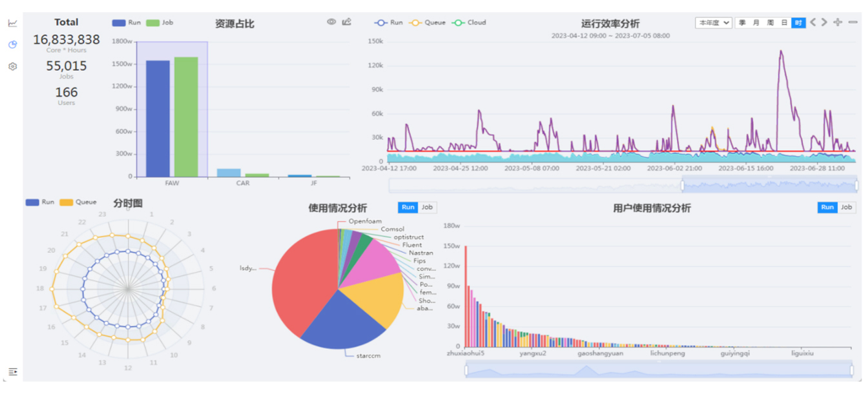Open the line chart view in sidebar
The image size is (868, 400).
point(12,23)
